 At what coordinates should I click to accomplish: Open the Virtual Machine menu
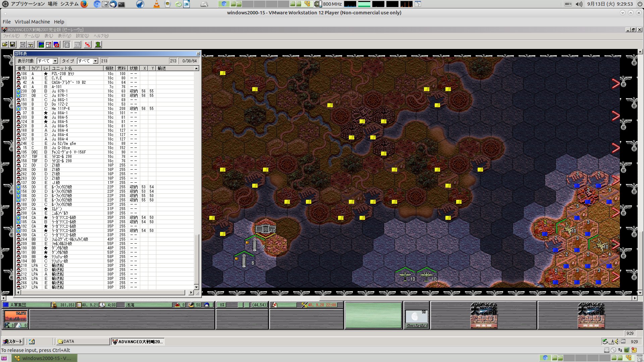coord(32,22)
